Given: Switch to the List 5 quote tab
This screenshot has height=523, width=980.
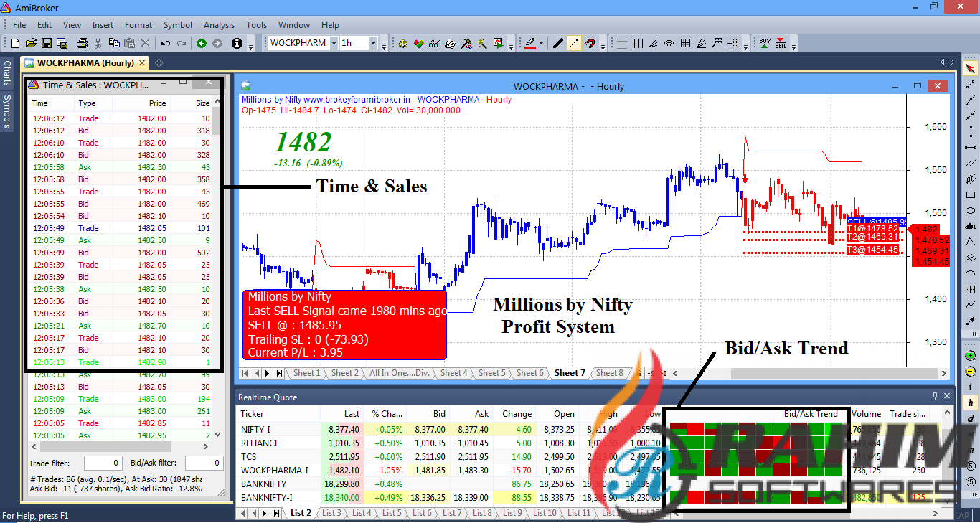Looking at the screenshot, I should tap(392, 513).
